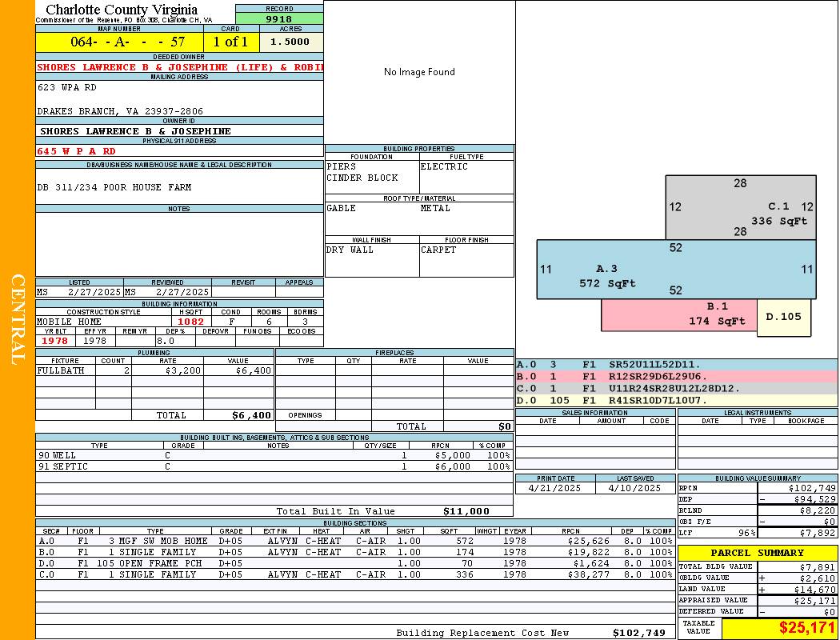Click sketch area D.105
The height and width of the screenshot is (640, 840).
tap(783, 317)
